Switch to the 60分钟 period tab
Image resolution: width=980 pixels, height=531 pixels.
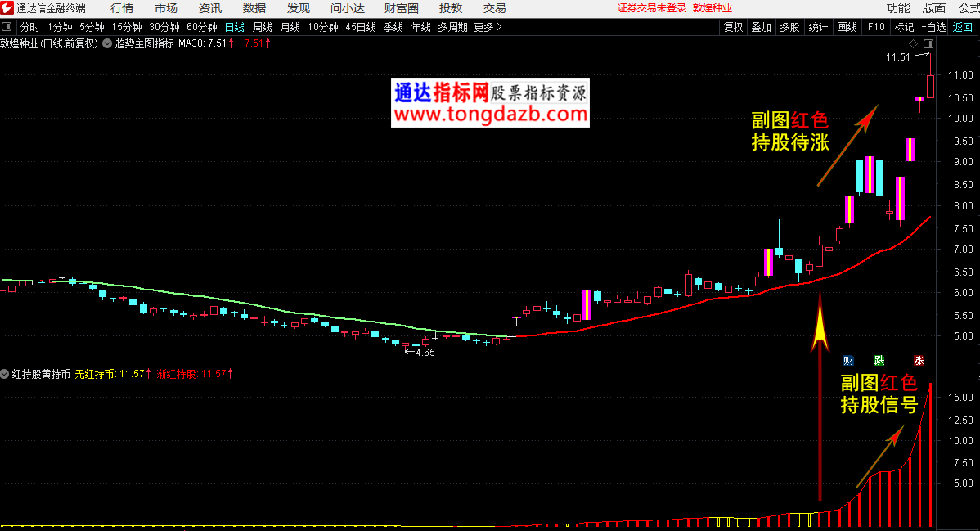202,27
